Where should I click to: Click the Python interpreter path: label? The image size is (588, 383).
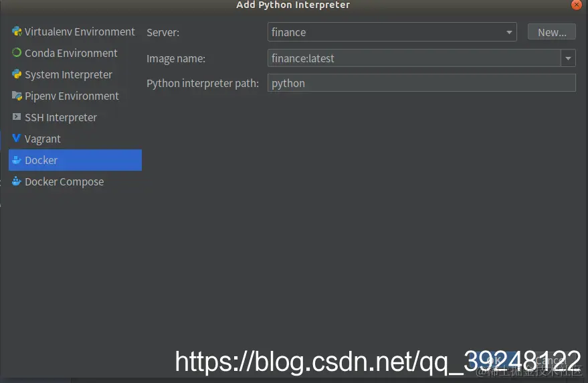tap(203, 83)
